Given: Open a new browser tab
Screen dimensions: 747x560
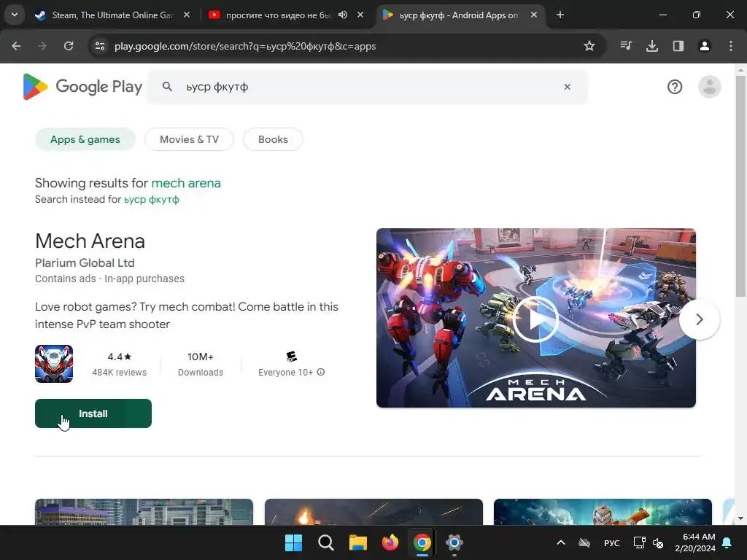Looking at the screenshot, I should pos(560,15).
